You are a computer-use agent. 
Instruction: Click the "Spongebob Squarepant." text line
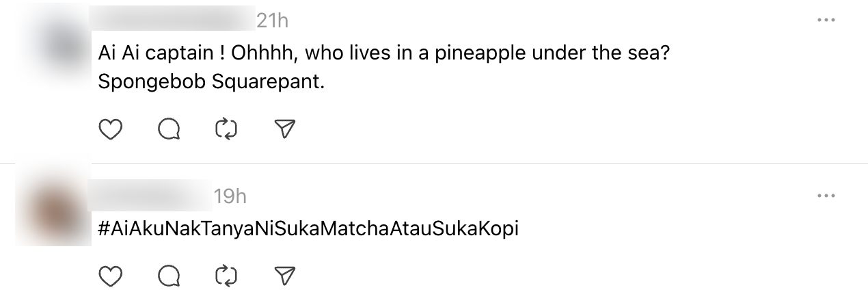pyautogui.click(x=211, y=82)
